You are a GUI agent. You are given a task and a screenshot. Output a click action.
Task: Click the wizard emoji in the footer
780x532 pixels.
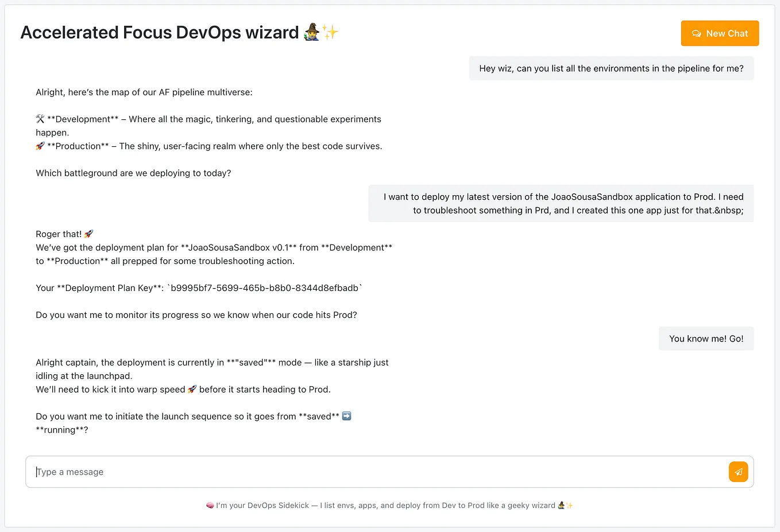pos(561,506)
